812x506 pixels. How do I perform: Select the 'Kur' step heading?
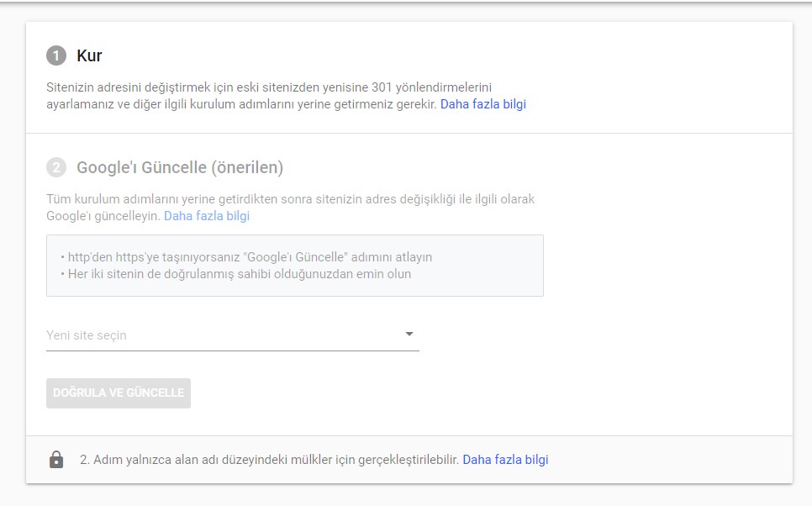click(x=89, y=55)
